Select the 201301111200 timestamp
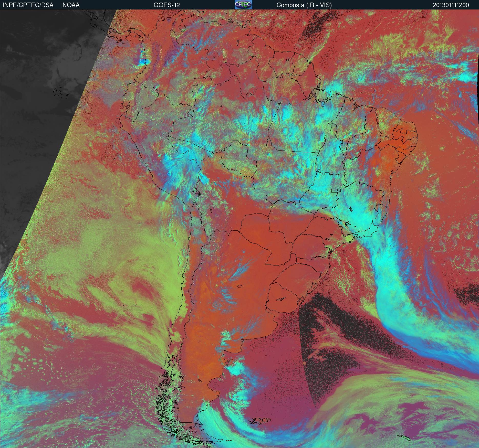The image size is (479, 448). (451, 5)
